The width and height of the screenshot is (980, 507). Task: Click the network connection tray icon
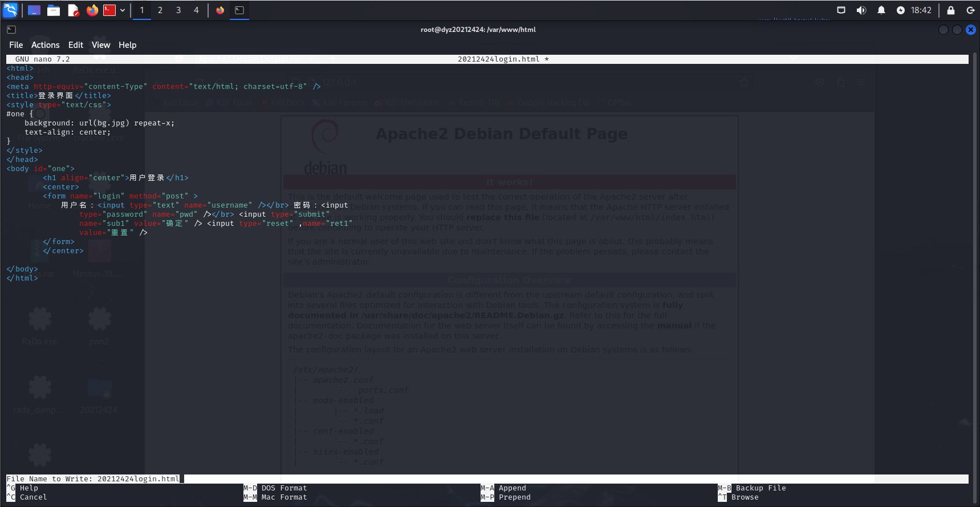tap(841, 10)
